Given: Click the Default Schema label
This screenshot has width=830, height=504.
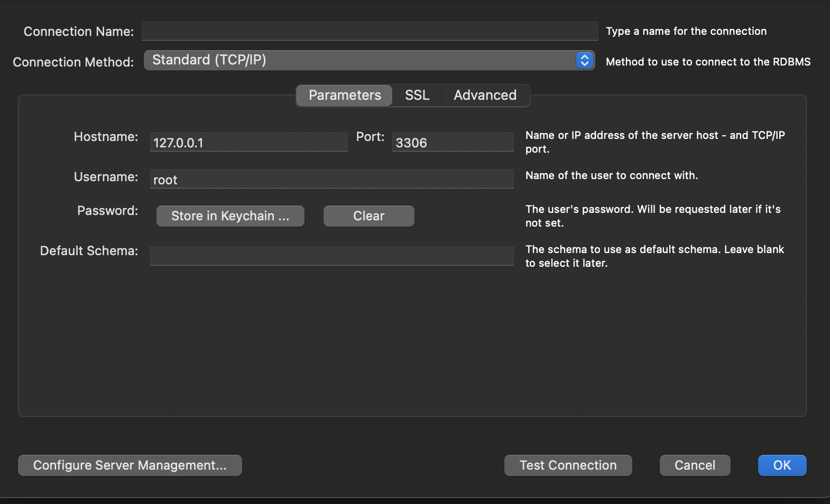Looking at the screenshot, I should (89, 251).
